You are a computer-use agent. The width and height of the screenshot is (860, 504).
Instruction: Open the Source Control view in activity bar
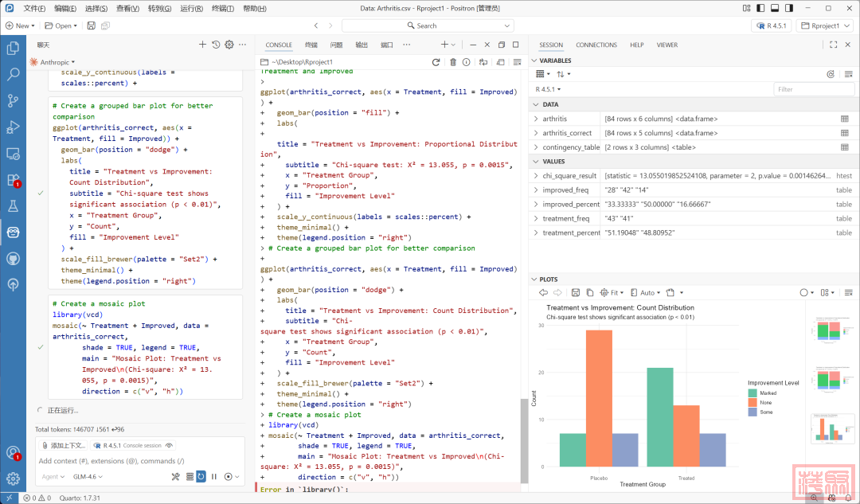point(13,100)
